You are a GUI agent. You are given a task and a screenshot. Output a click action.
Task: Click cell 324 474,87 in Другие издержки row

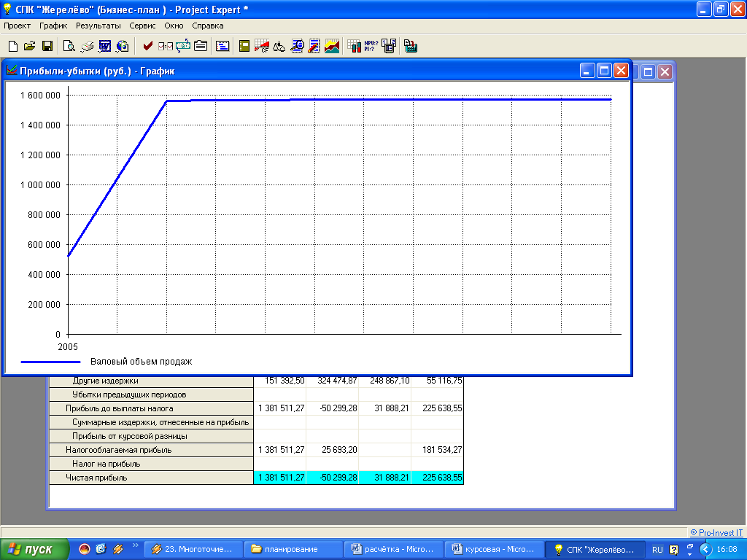coord(333,381)
